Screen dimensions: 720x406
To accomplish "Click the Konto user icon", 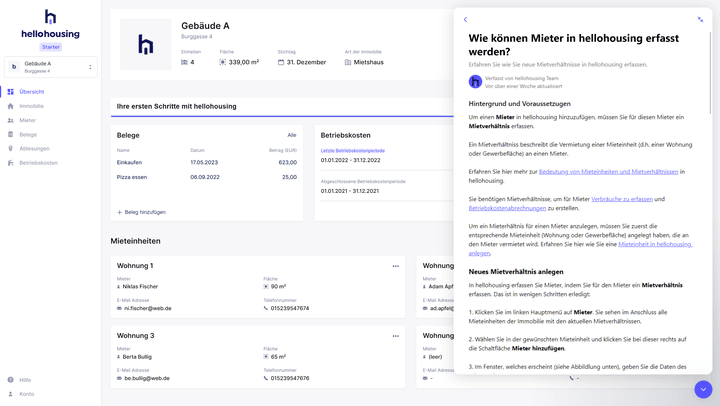I will coord(11,394).
